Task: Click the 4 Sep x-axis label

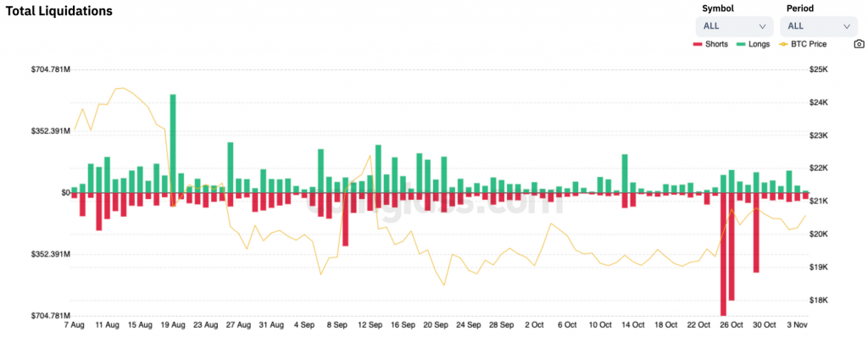Action: tap(304, 325)
